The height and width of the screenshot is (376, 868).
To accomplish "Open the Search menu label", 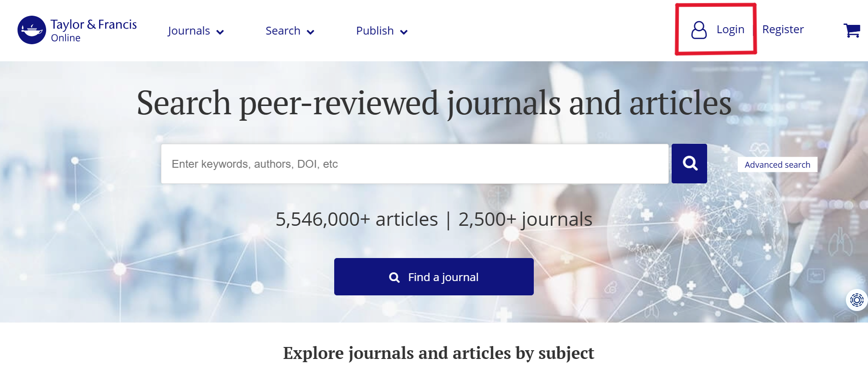I will (x=283, y=31).
